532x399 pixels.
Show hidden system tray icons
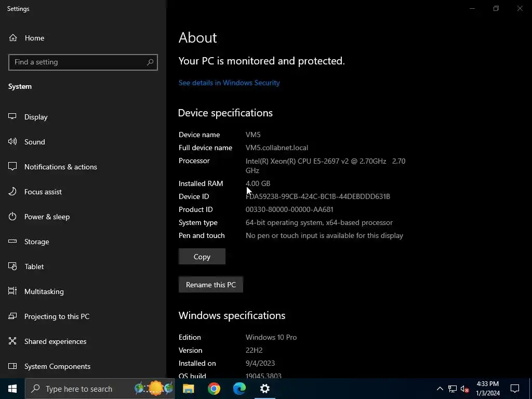[440, 389]
